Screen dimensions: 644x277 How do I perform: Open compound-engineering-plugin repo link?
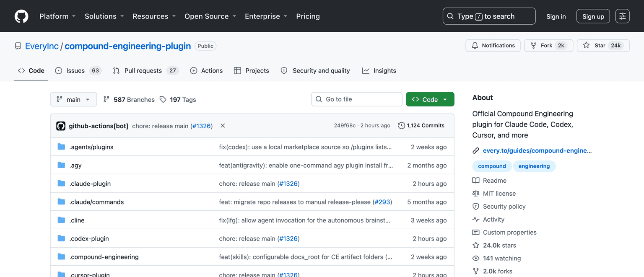(x=128, y=46)
